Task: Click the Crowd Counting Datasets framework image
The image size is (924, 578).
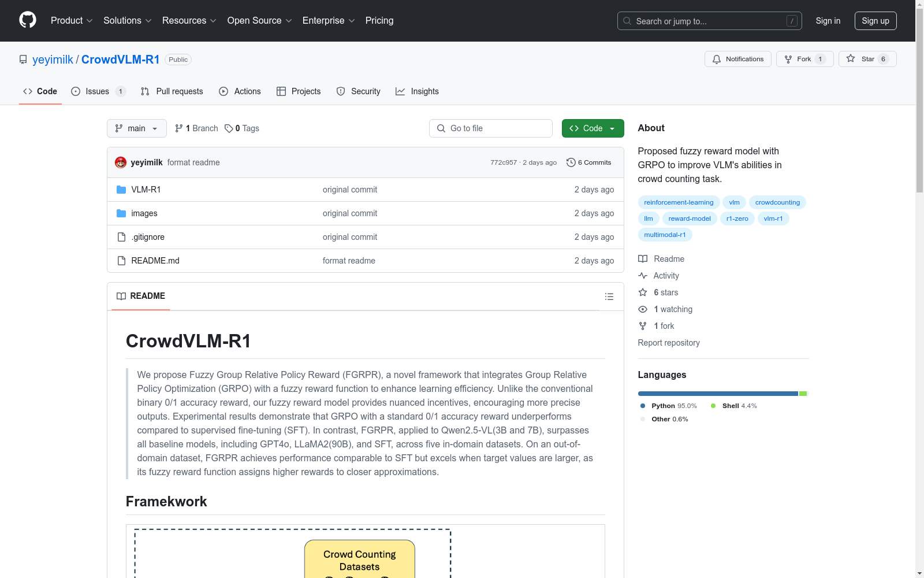Action: (366, 551)
